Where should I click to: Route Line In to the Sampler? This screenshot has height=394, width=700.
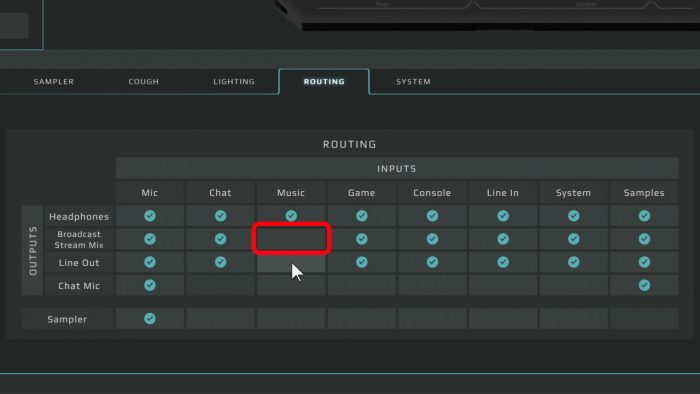point(503,319)
